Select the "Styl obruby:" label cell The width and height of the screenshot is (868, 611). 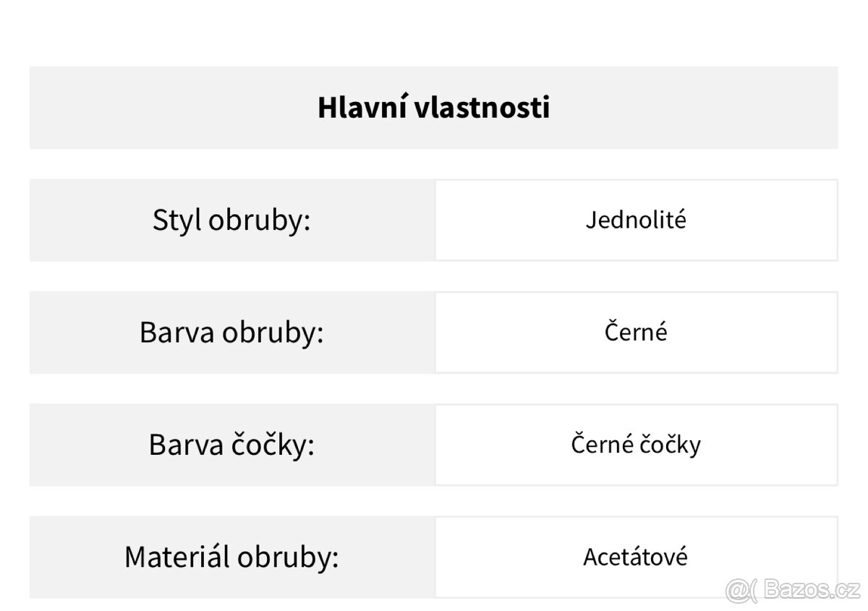231,220
